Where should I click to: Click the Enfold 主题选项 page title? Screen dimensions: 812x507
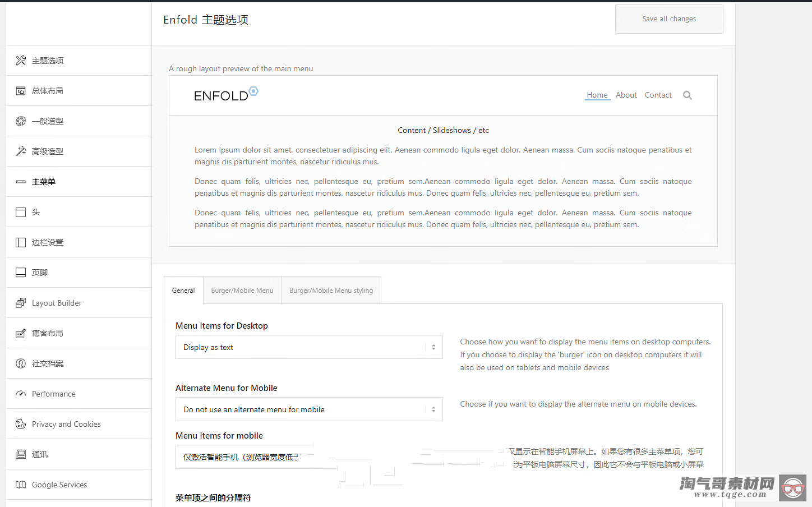tap(206, 20)
